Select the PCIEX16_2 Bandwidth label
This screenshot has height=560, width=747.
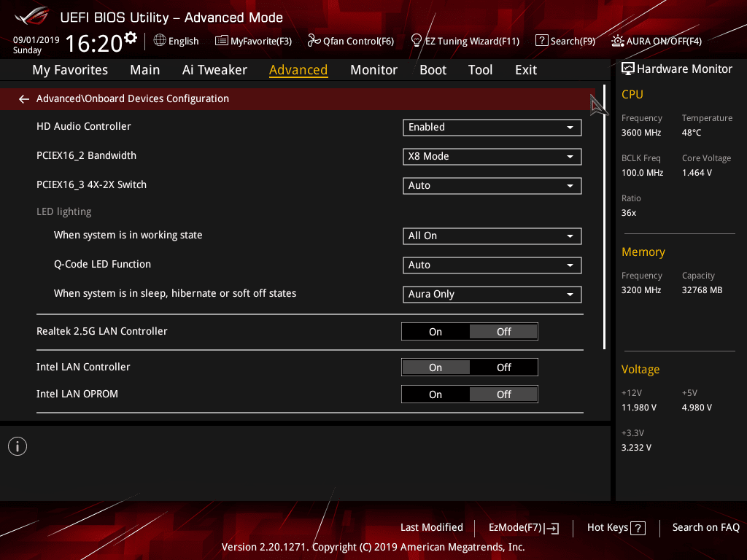86,156
